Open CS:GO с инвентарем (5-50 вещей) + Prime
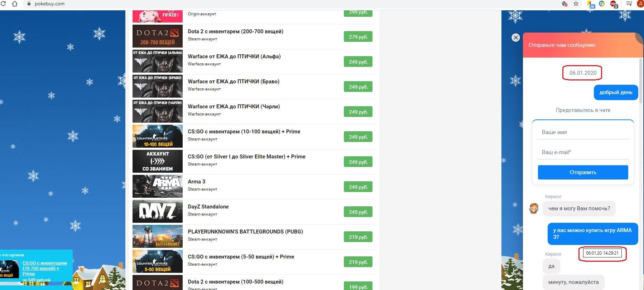Viewport: 644px width, 290px height. point(241,257)
